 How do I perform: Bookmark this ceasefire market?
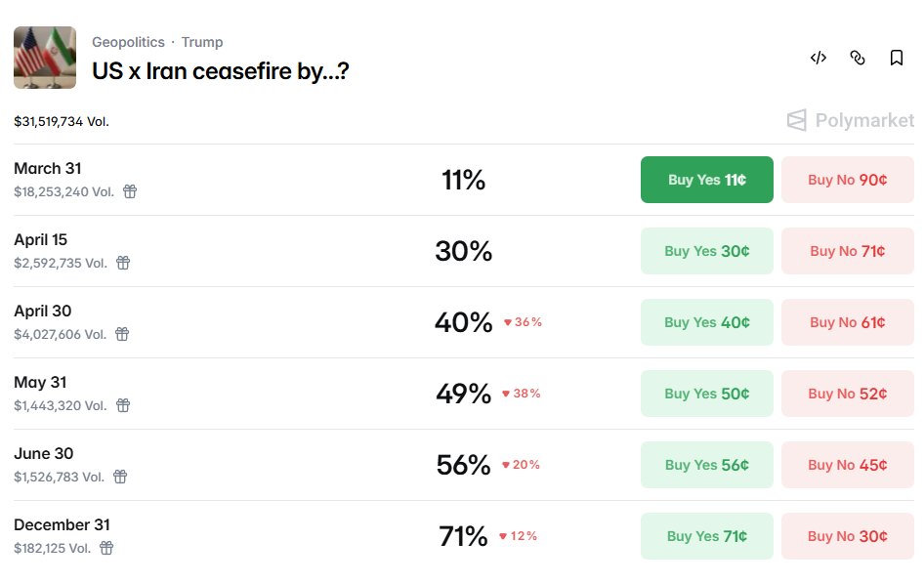click(897, 58)
